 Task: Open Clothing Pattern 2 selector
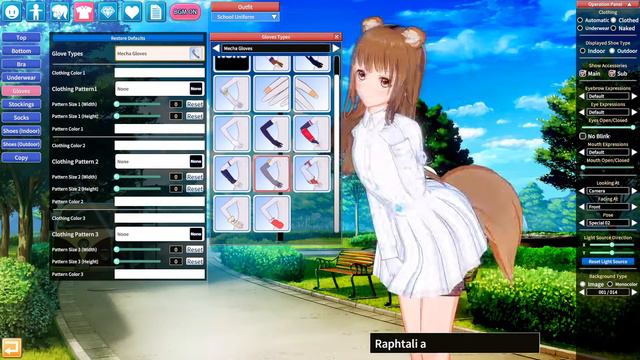point(160,161)
